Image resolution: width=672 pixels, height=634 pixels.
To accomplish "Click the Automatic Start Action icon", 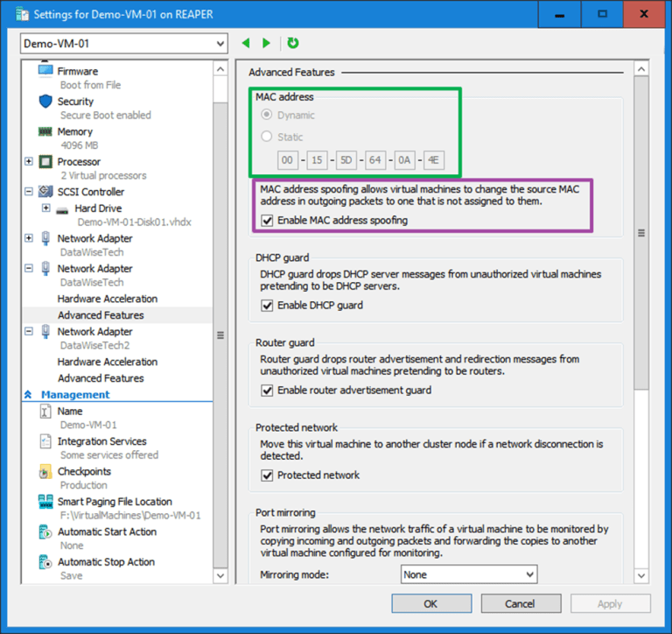I will pyautogui.click(x=45, y=532).
